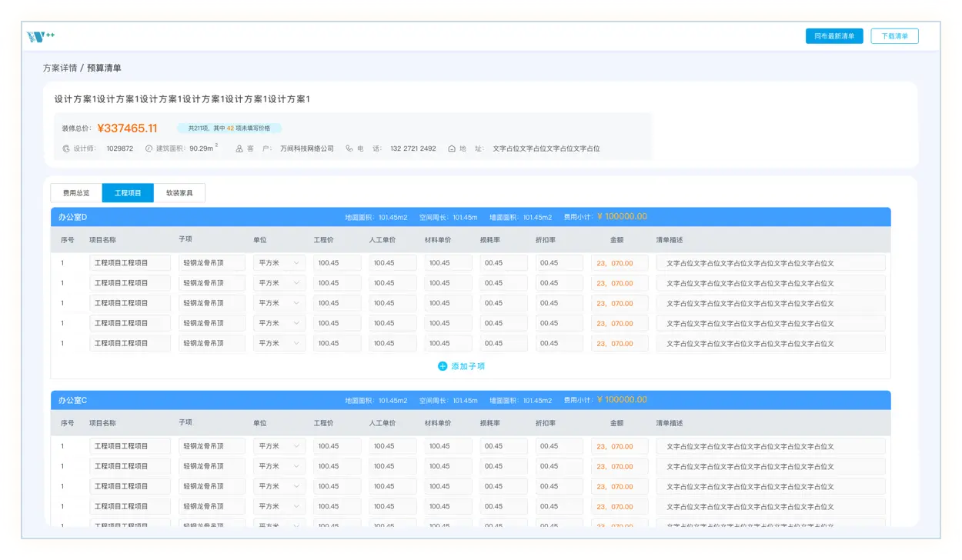This screenshot has width=962, height=560.
Task: Click designer number 1029872
Action: point(119,148)
